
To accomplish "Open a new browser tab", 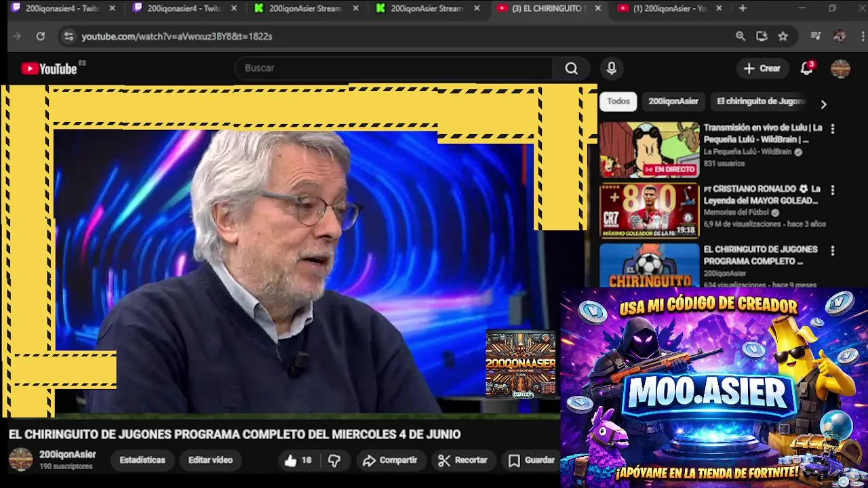I will coord(743,8).
